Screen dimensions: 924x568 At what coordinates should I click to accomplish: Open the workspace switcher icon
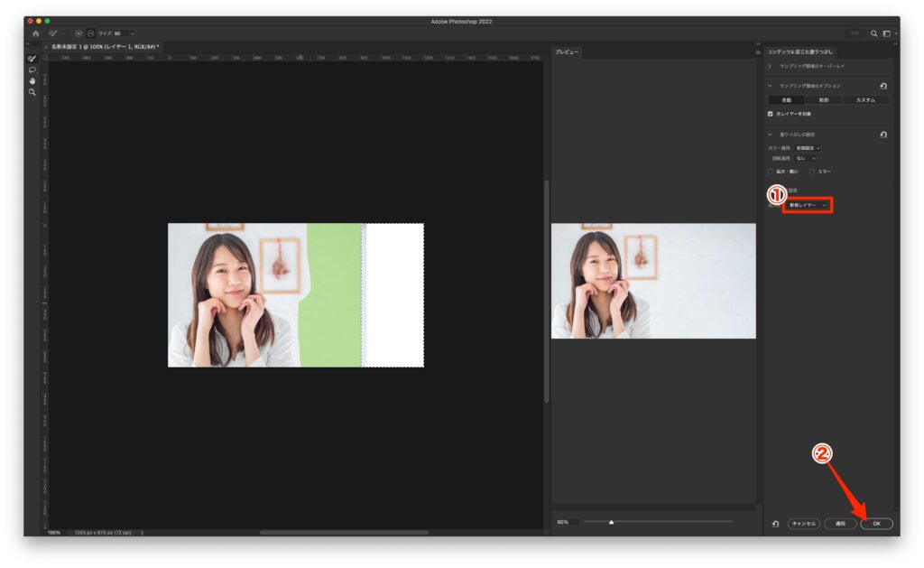click(x=887, y=33)
